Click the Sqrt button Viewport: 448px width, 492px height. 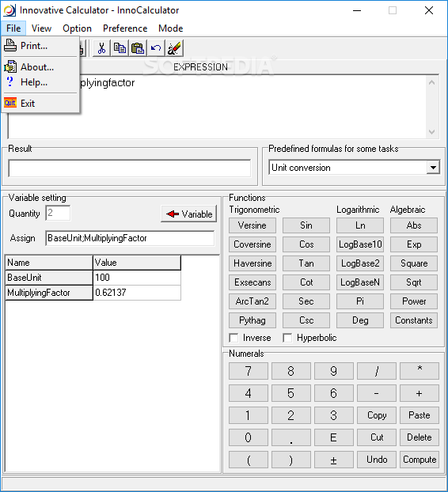coord(414,282)
